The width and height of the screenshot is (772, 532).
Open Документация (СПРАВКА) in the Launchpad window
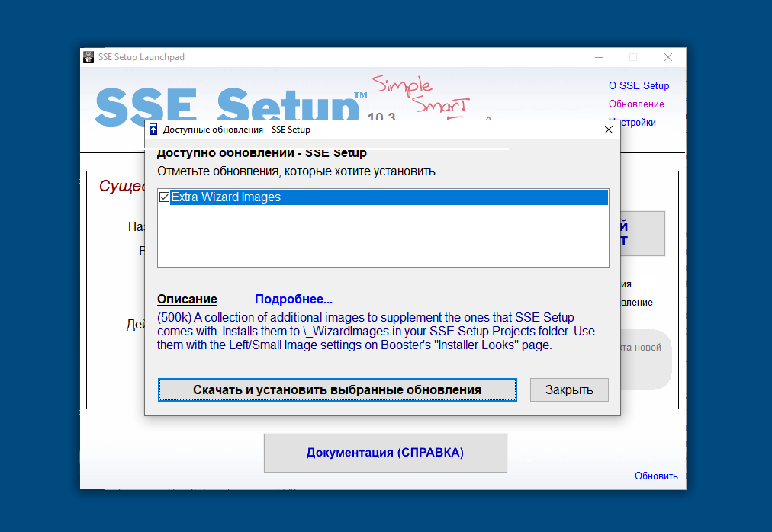[x=385, y=453]
